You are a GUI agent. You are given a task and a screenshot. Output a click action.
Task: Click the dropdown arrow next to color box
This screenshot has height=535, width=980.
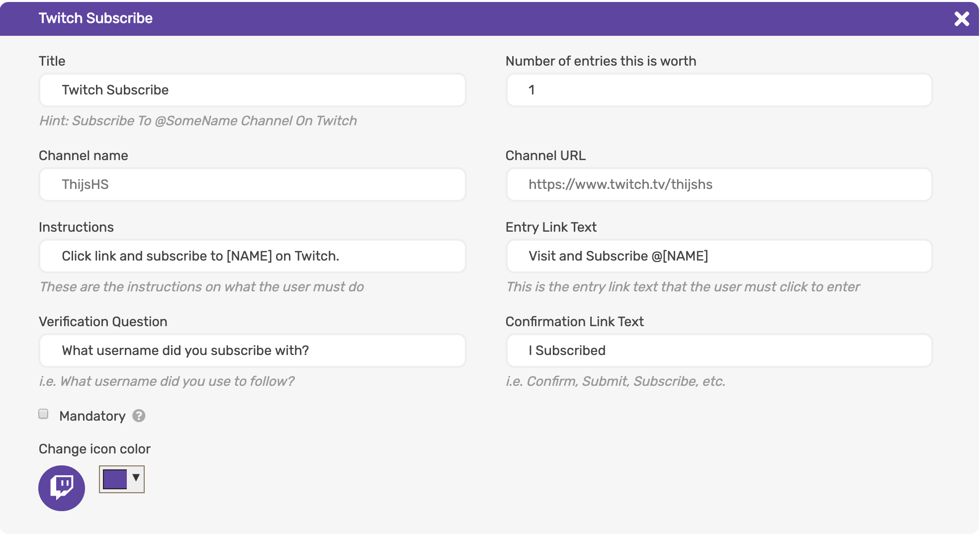(x=135, y=479)
